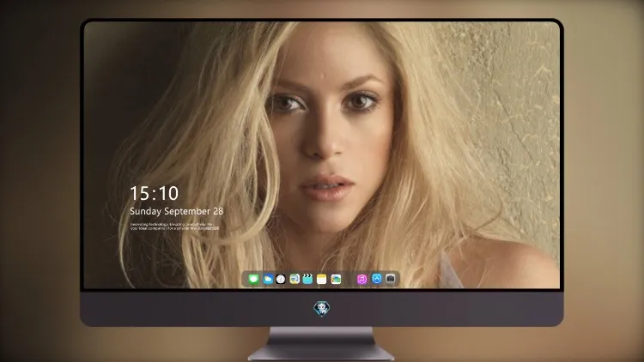Open the Clock app in dock
The height and width of the screenshot is (362, 644).
[x=281, y=279]
